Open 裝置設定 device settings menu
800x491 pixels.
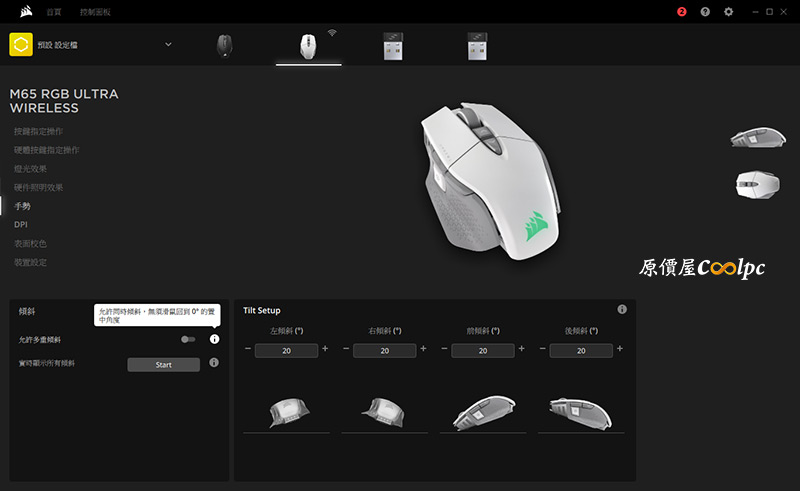tap(30, 262)
